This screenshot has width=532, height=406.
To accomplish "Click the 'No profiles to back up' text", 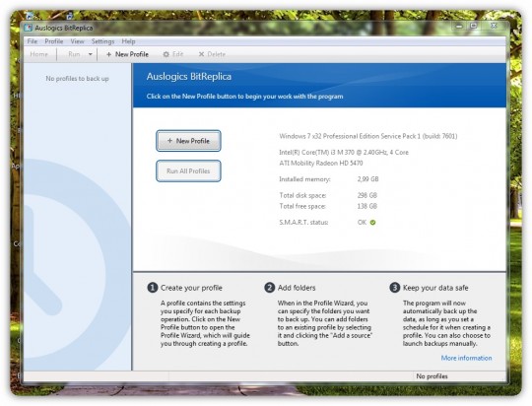I will click(78, 79).
